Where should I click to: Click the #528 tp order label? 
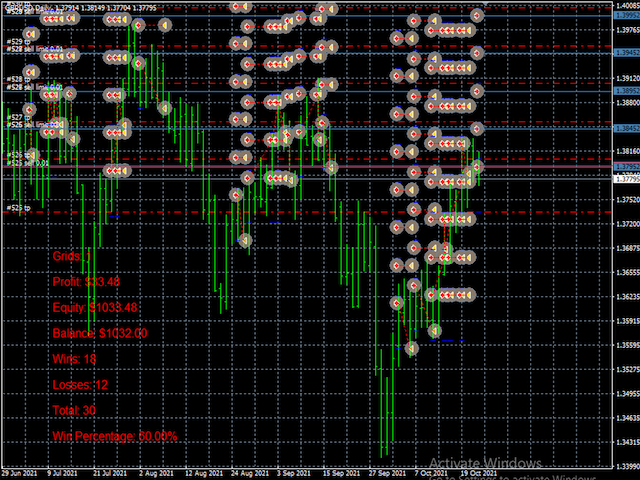click(18, 79)
